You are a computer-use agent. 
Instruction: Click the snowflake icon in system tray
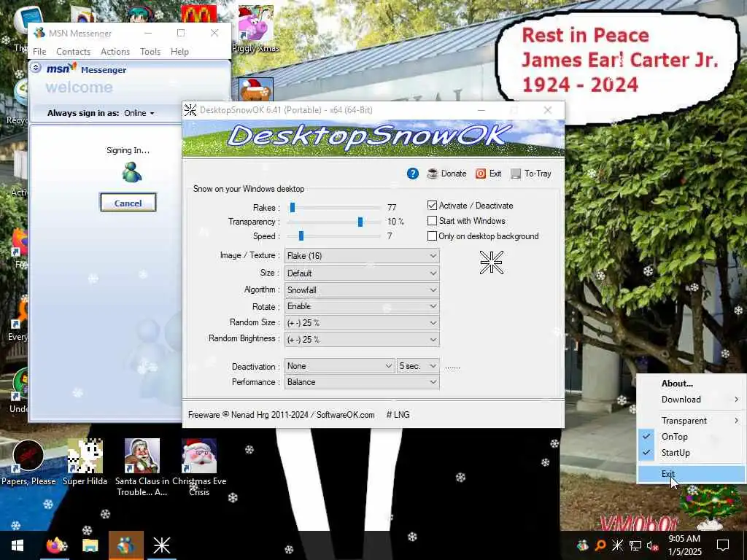(x=617, y=545)
